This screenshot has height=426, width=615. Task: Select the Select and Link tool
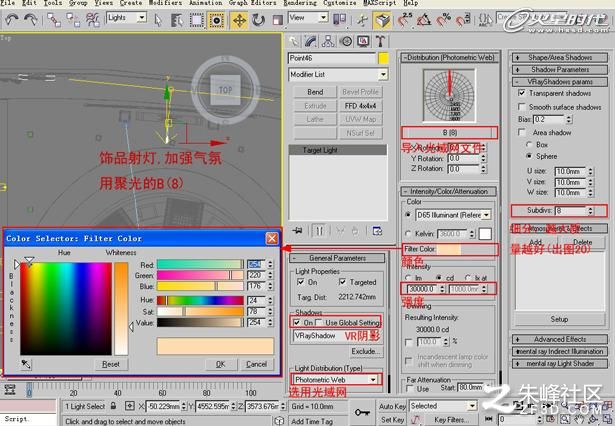(54, 20)
